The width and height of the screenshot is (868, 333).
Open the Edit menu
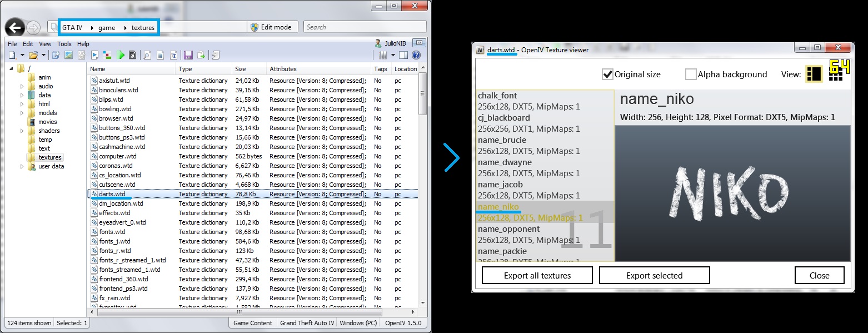point(28,44)
